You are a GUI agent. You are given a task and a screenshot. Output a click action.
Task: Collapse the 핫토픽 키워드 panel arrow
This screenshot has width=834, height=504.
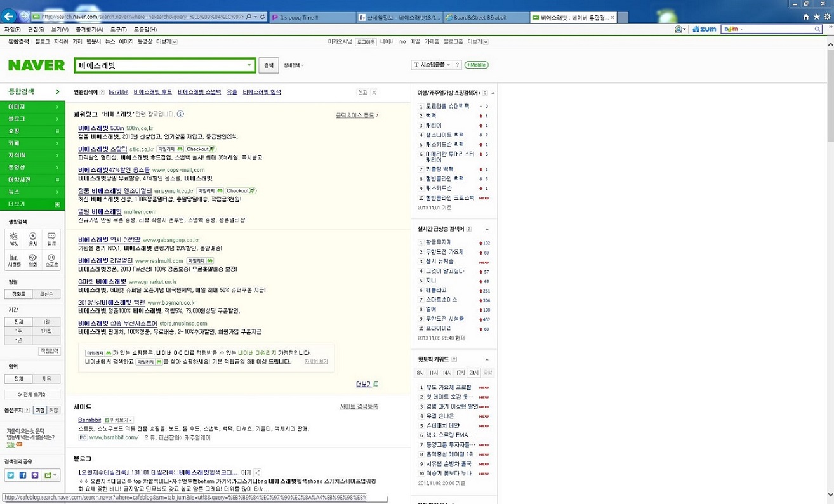(487, 360)
